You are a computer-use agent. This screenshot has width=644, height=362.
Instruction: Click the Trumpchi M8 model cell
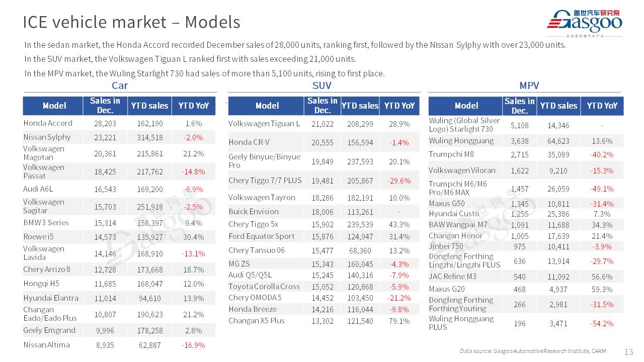tap(451, 154)
